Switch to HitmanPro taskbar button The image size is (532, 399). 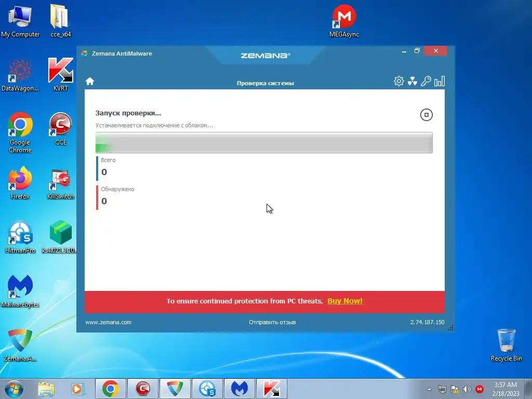(207, 389)
